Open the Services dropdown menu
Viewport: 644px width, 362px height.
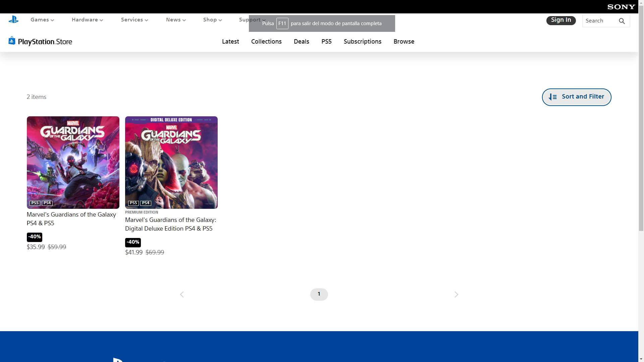134,20
